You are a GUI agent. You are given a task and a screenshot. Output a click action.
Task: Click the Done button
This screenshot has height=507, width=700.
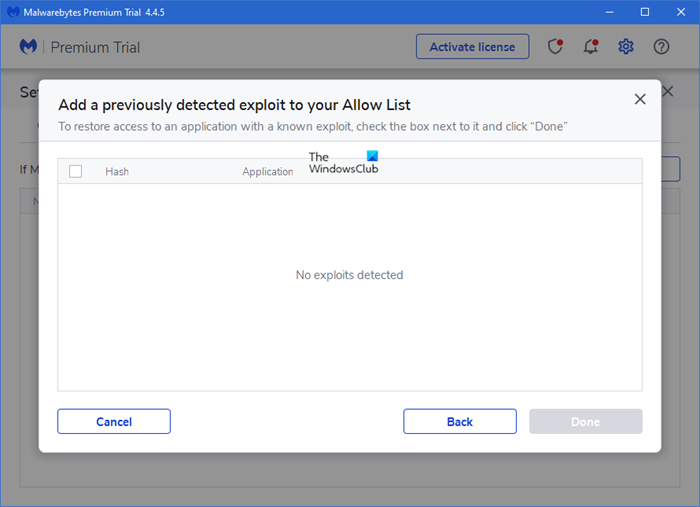[585, 421]
